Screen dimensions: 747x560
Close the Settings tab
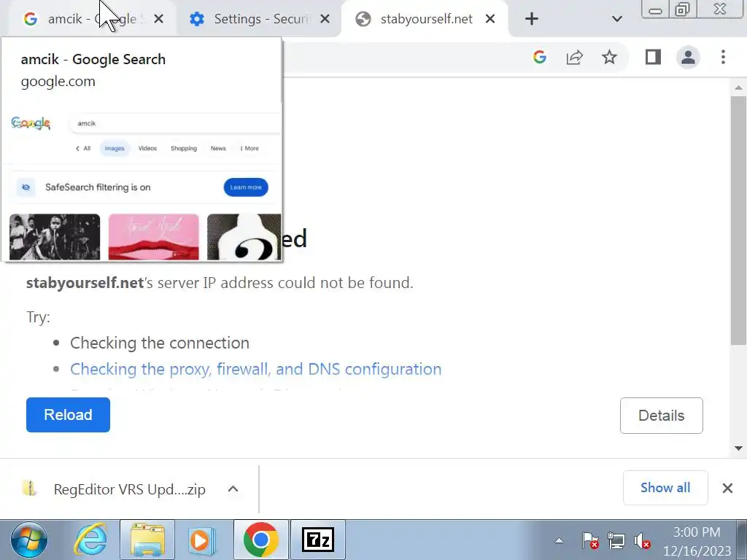coord(325,19)
